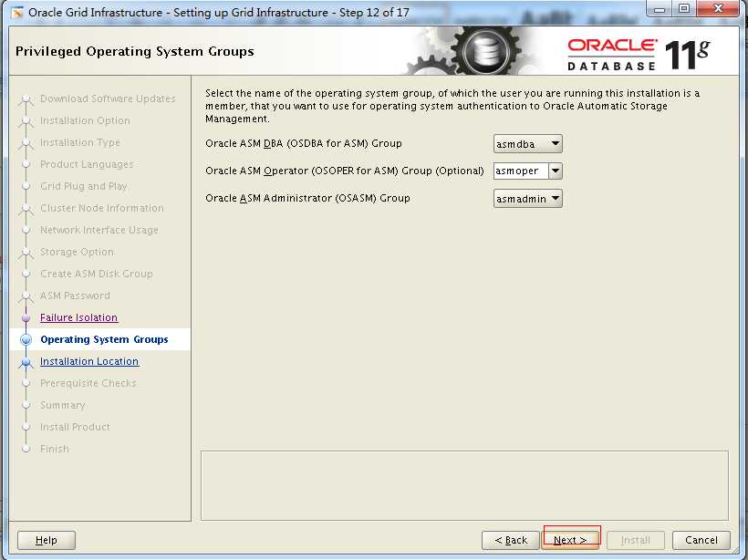Open Help for this step

[x=47, y=540]
